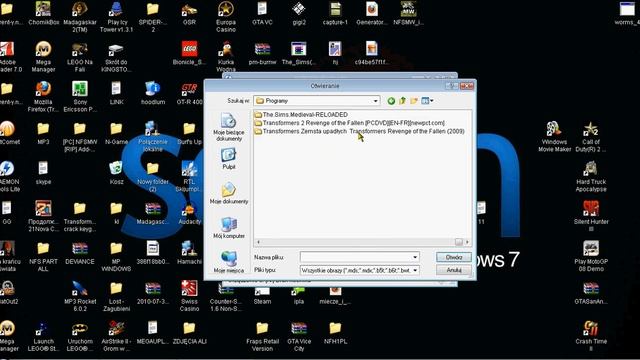Select Uruchom LEGO Batman desktop icon

pyautogui.click(x=80, y=336)
